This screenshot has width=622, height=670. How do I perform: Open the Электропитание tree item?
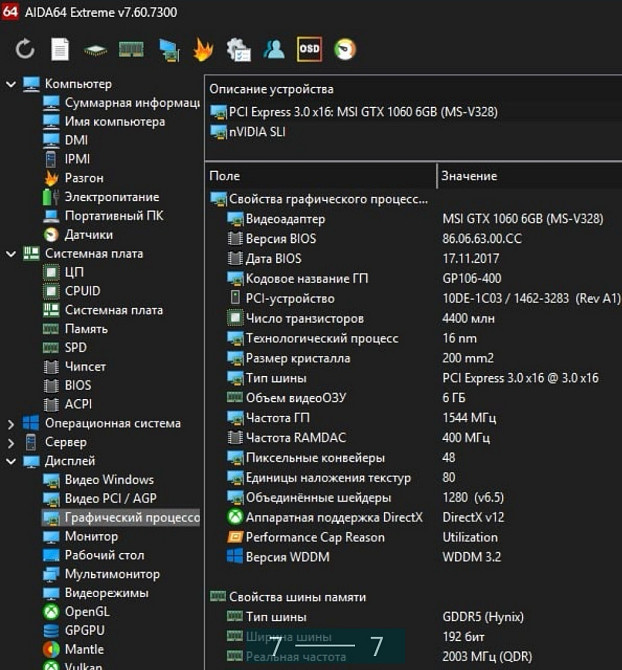pos(101,197)
